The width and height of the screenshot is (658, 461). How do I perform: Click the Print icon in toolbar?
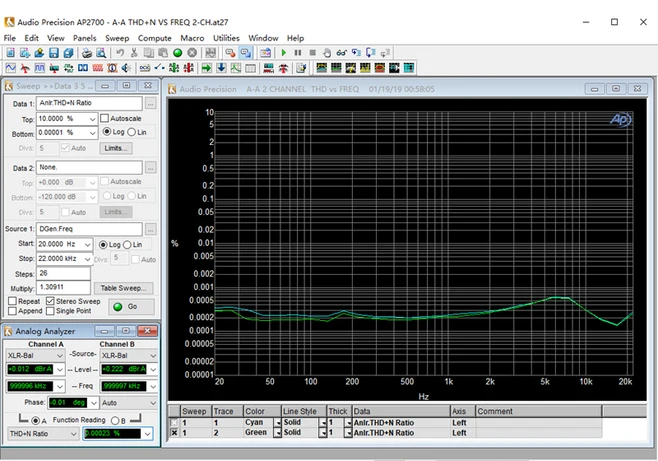(x=86, y=52)
